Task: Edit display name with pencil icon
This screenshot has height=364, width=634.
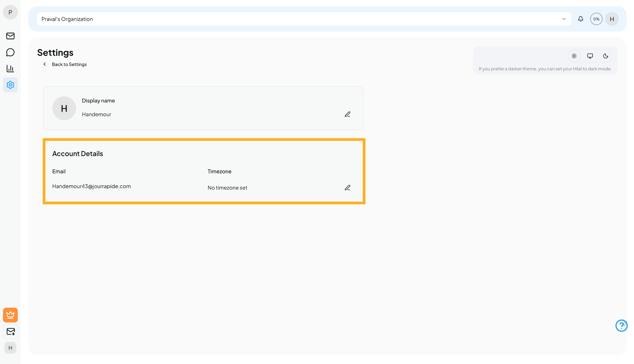Action: 347,114
